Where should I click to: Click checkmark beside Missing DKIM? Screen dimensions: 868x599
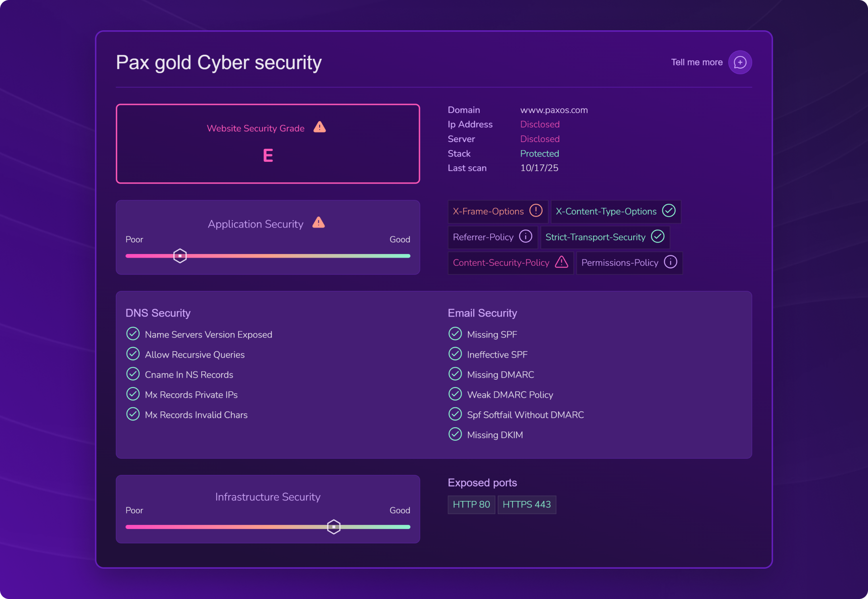coord(455,434)
